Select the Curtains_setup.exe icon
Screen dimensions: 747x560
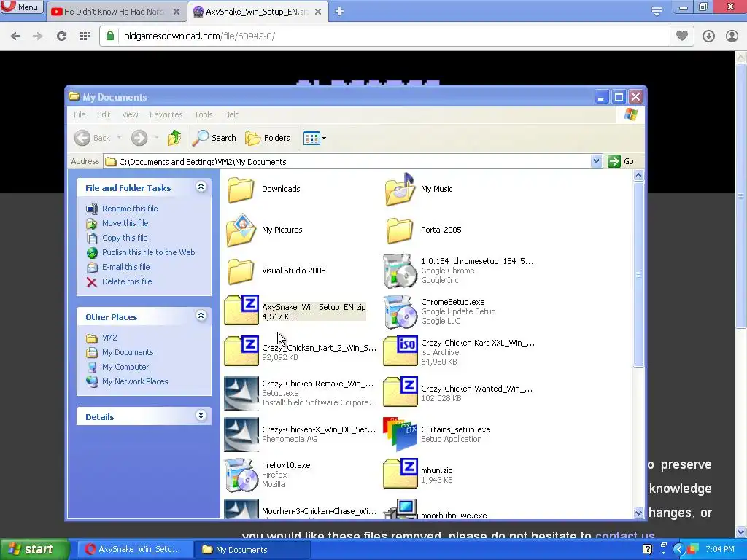coord(400,435)
